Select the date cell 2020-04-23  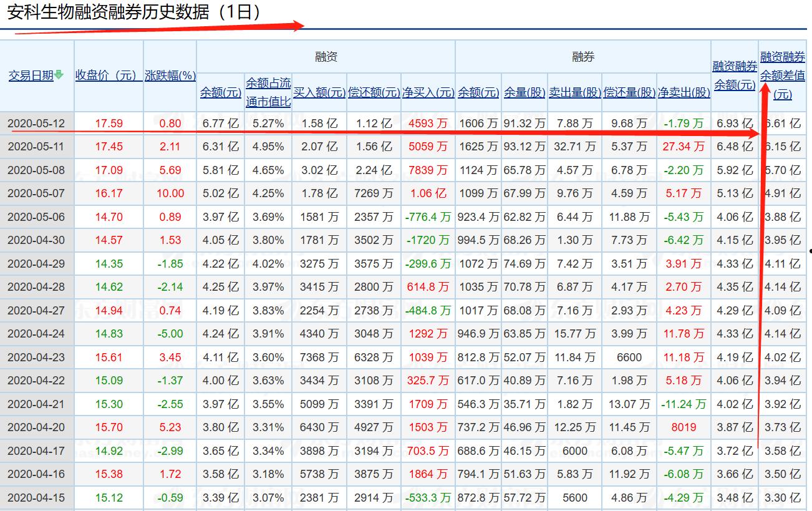click(x=36, y=358)
